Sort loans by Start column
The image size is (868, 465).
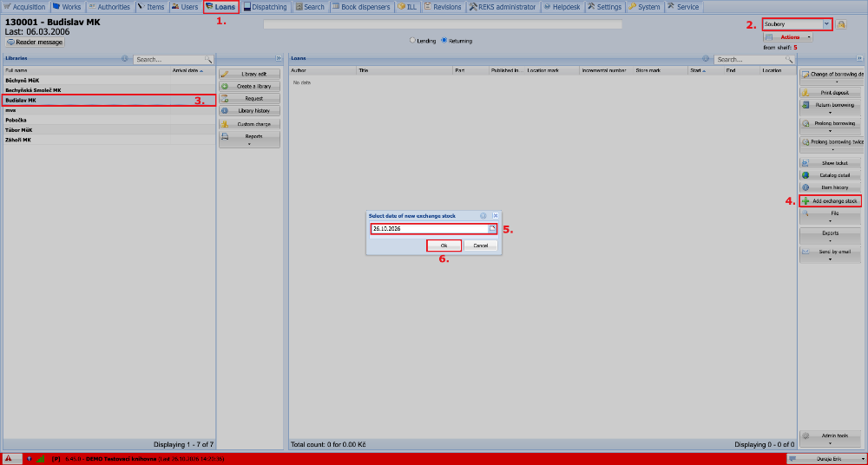706,71
